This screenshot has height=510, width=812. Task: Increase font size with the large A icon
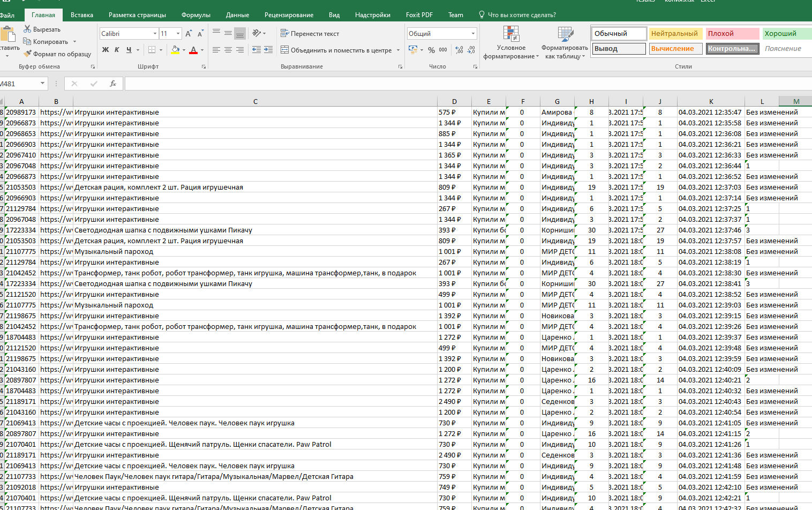tap(189, 33)
